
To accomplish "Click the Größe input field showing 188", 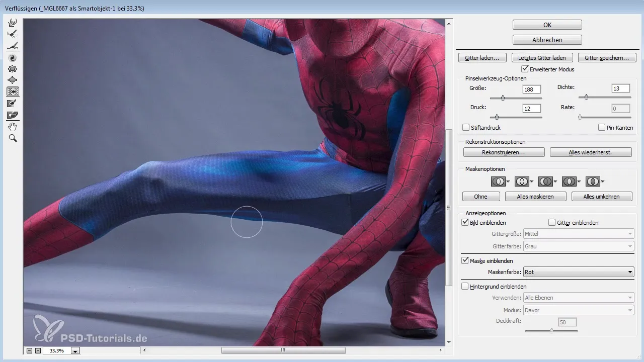I will [532, 89].
